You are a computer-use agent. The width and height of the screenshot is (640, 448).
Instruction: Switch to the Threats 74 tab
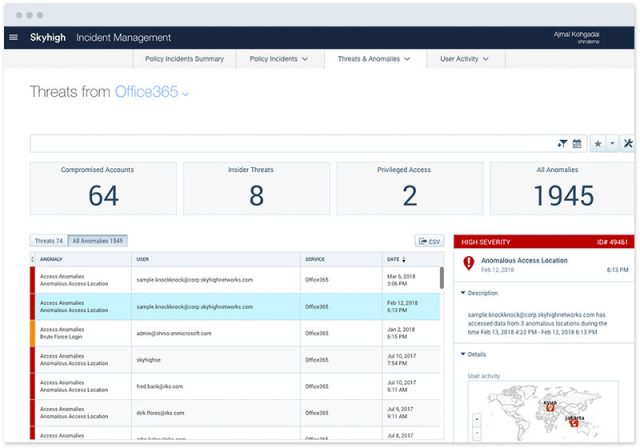coord(49,241)
